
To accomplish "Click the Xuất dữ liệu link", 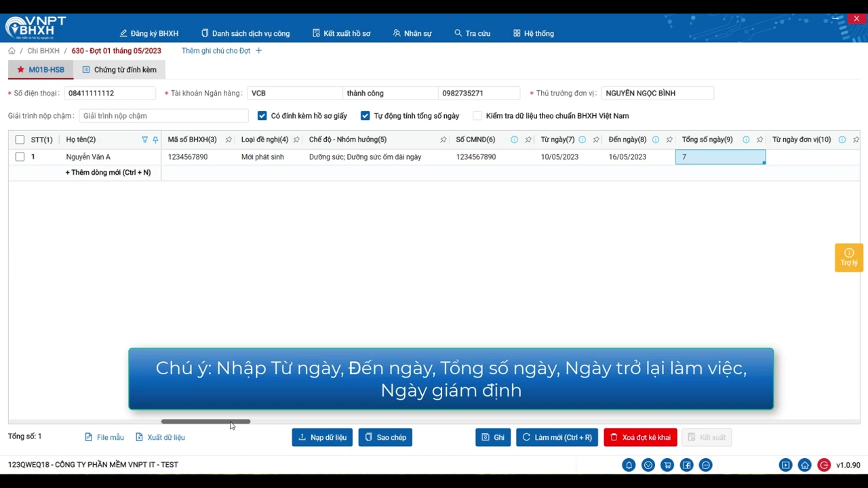I will pyautogui.click(x=160, y=437).
